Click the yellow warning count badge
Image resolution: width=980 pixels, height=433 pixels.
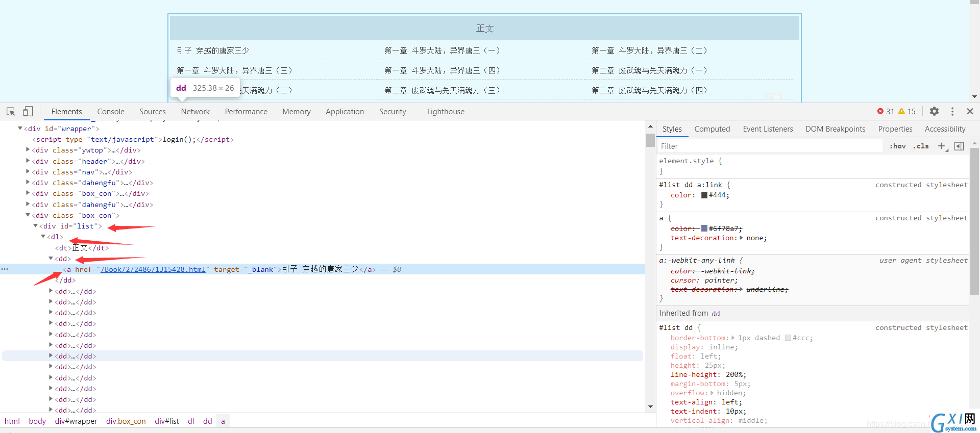[x=907, y=111]
